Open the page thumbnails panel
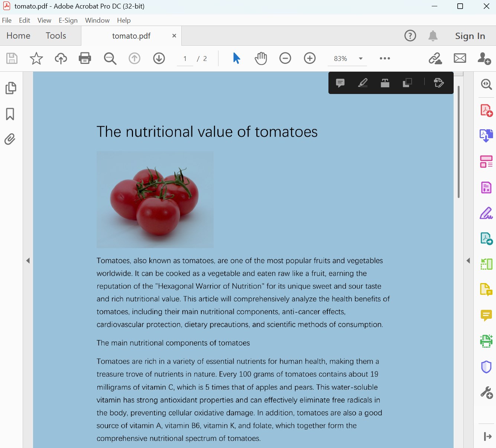The width and height of the screenshot is (496, 448). 11,88
